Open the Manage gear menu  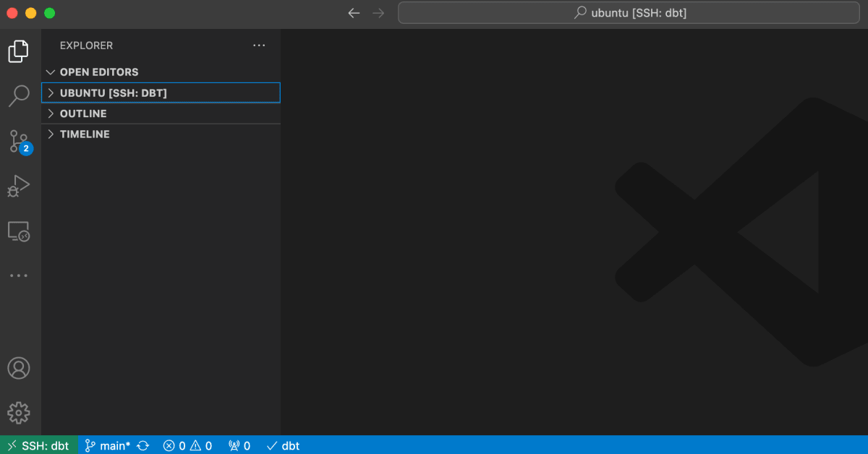19,413
